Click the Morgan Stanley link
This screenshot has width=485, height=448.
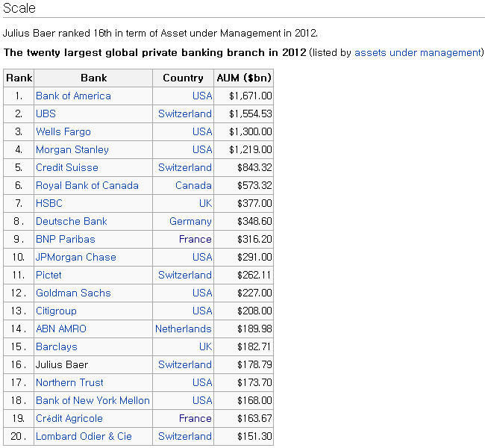click(72, 150)
